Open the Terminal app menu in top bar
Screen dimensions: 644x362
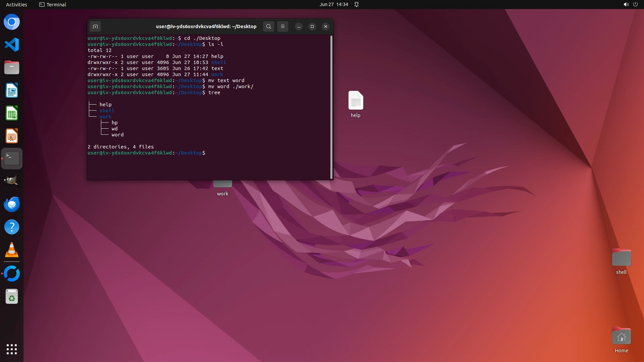[53, 4]
